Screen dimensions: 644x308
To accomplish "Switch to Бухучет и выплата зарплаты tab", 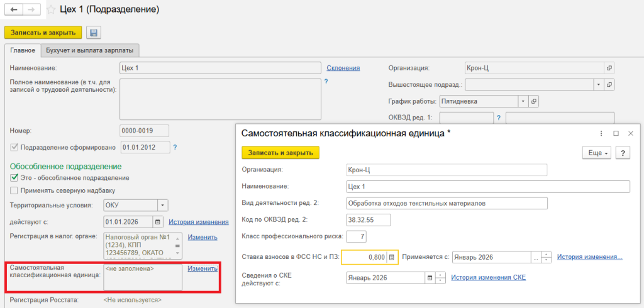I will 91,50.
